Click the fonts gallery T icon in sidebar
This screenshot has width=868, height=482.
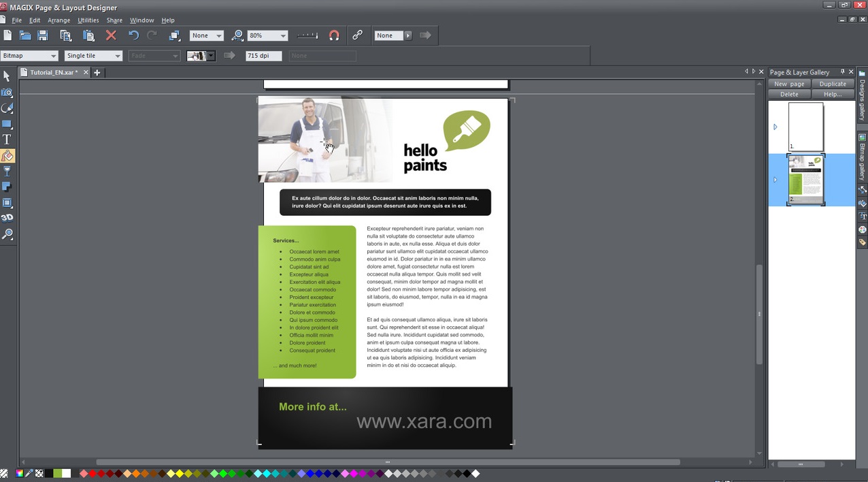tap(862, 216)
